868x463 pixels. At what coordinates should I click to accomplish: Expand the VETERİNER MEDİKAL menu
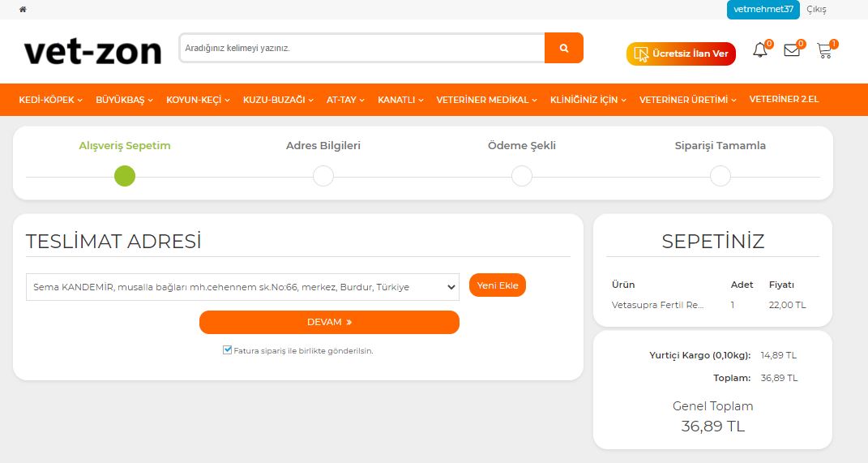click(487, 100)
